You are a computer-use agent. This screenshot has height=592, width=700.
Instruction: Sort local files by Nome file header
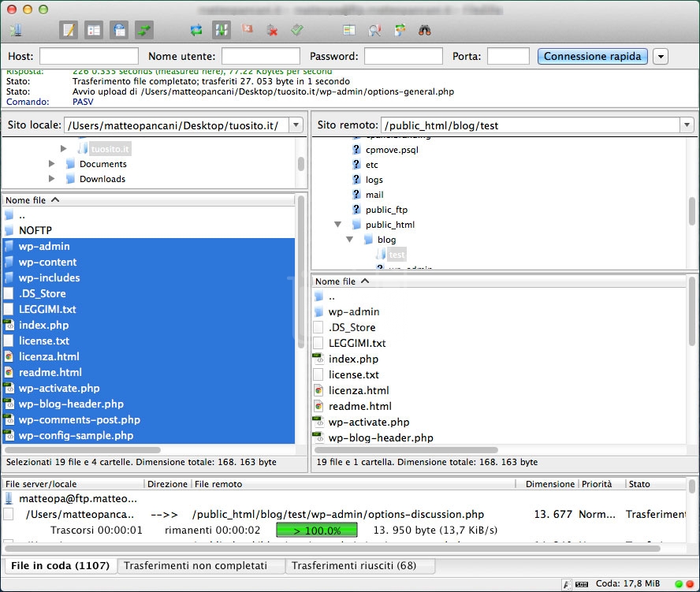148,200
